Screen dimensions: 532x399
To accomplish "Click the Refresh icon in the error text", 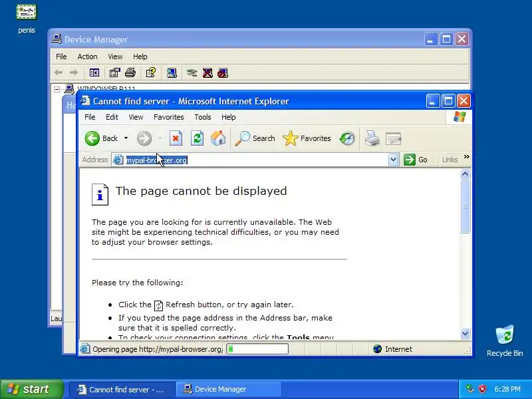I will click(158, 305).
